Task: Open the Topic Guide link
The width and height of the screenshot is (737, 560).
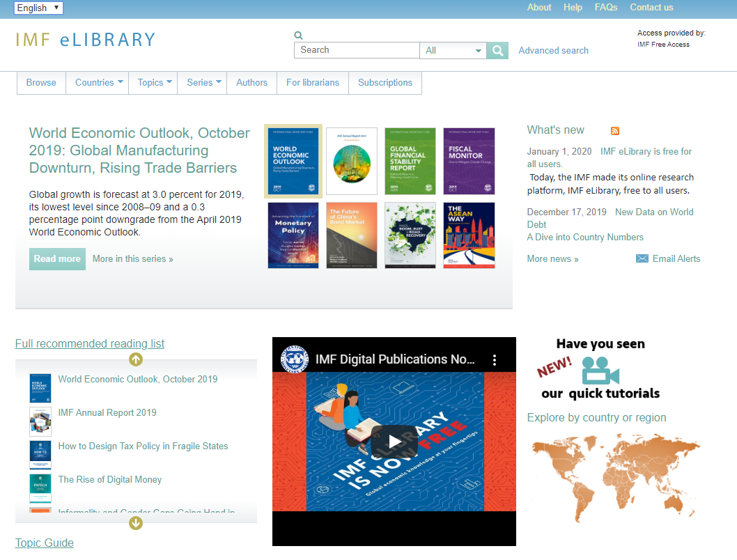Action: click(x=44, y=543)
